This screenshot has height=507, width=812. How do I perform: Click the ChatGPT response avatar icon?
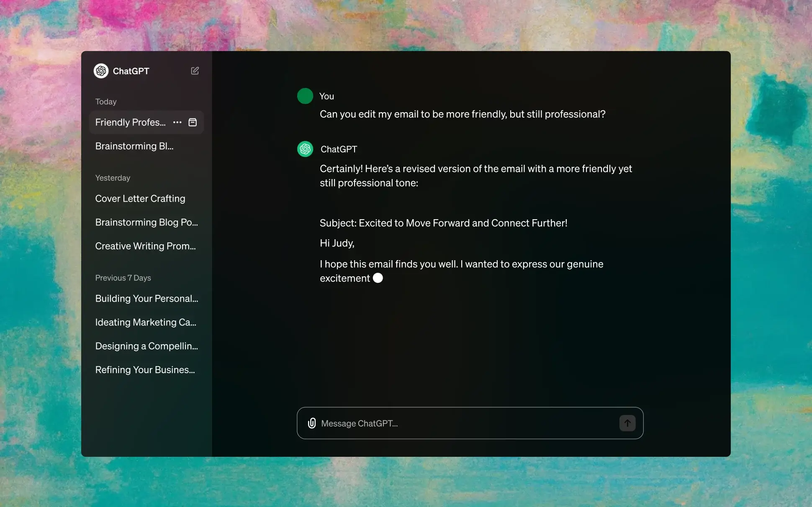click(x=305, y=149)
